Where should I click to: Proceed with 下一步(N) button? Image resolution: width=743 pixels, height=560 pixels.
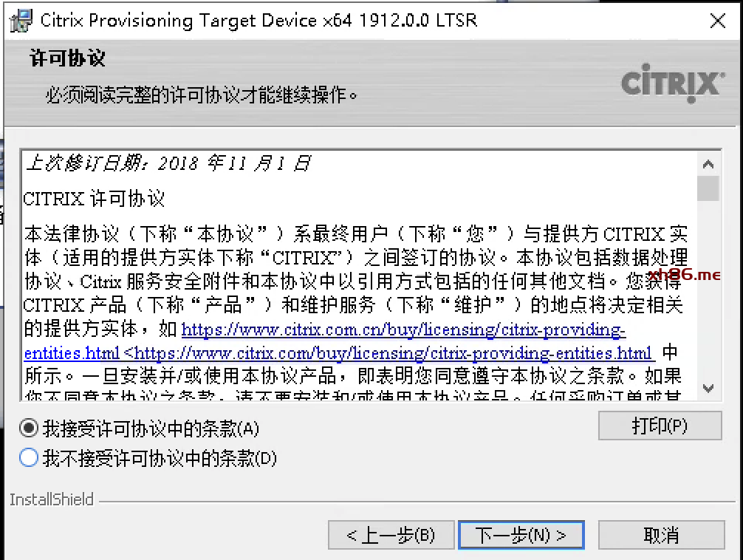coord(521,535)
